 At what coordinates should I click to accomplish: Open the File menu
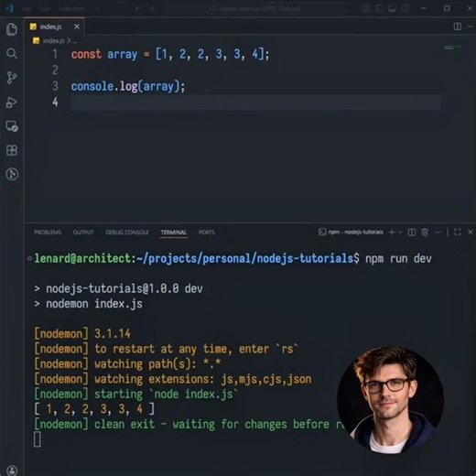[27, 8]
